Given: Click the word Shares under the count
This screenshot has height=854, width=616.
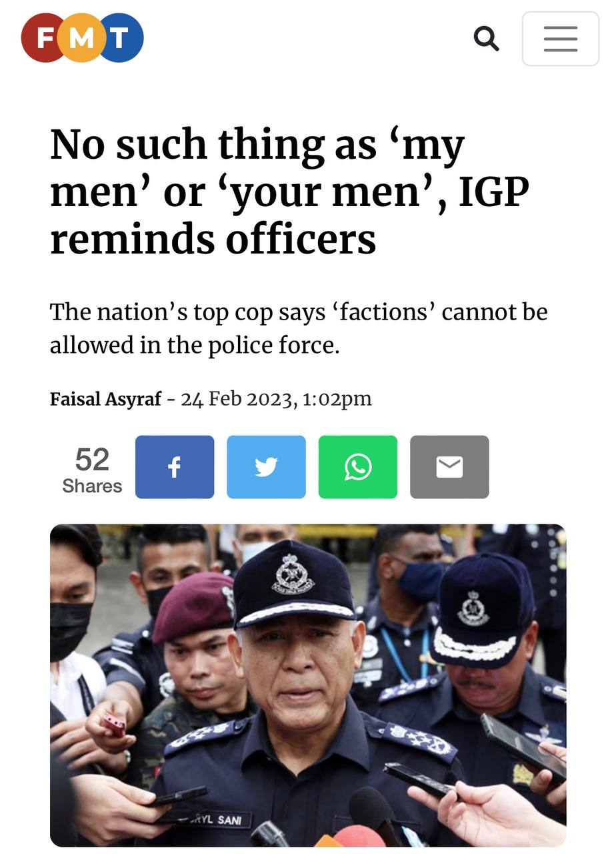Looking at the screenshot, I should coord(92,486).
